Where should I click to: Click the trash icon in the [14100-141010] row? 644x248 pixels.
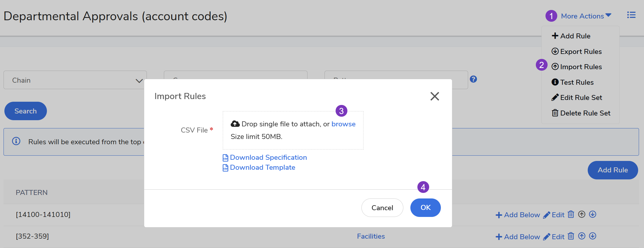pos(571,214)
